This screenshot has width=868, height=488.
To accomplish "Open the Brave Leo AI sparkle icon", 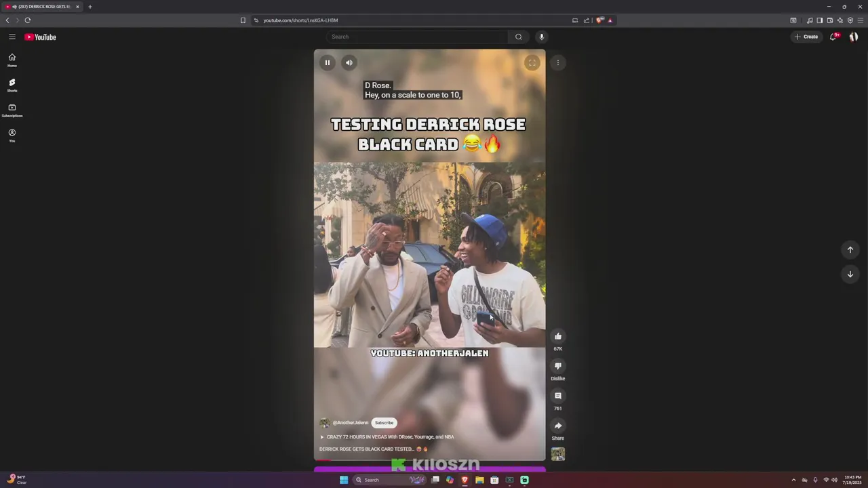I will [x=840, y=20].
